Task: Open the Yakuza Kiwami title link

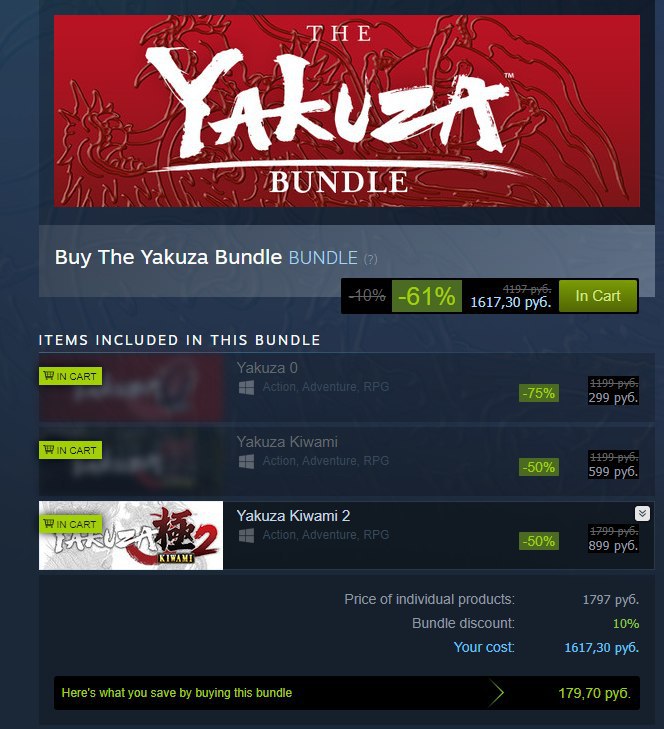Action: pyautogui.click(x=287, y=442)
